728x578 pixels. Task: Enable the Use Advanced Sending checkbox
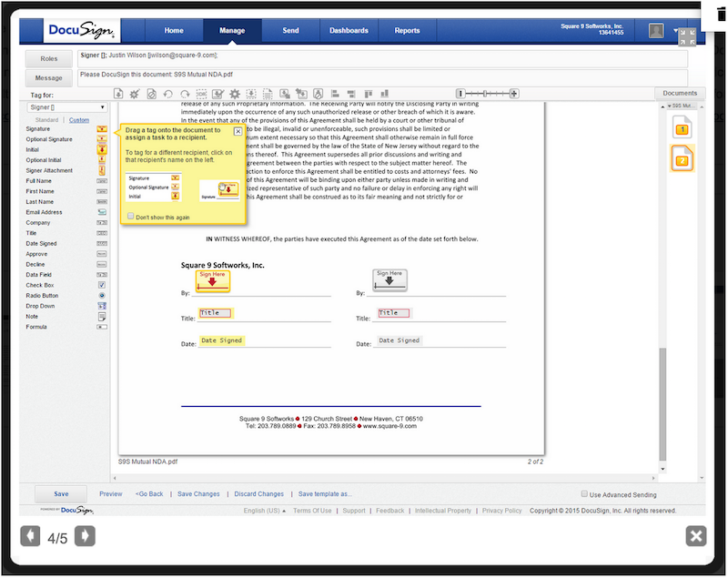tap(583, 494)
